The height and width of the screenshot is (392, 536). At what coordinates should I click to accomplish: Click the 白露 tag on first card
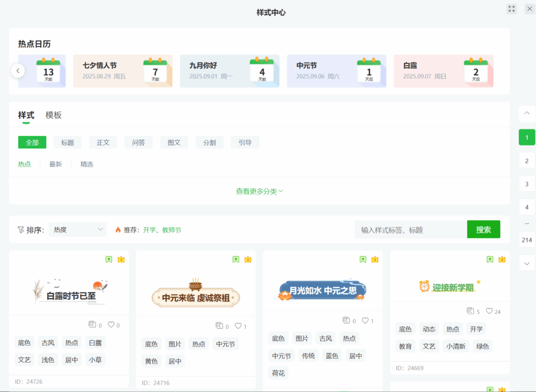click(95, 343)
